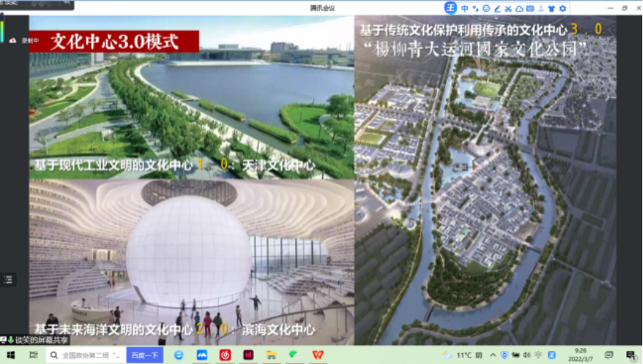Click the IME handwriting pen icon
The width and height of the screenshot is (643, 364).
(x=497, y=8)
